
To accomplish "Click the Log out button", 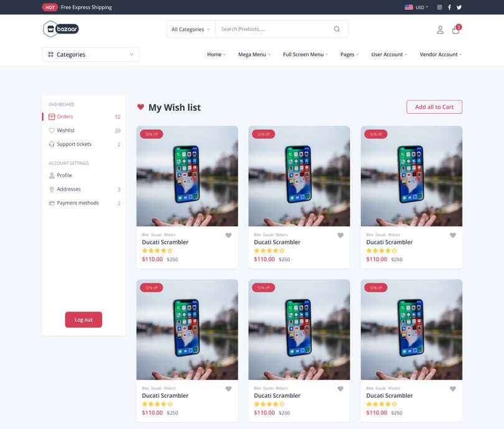I will [x=83, y=320].
